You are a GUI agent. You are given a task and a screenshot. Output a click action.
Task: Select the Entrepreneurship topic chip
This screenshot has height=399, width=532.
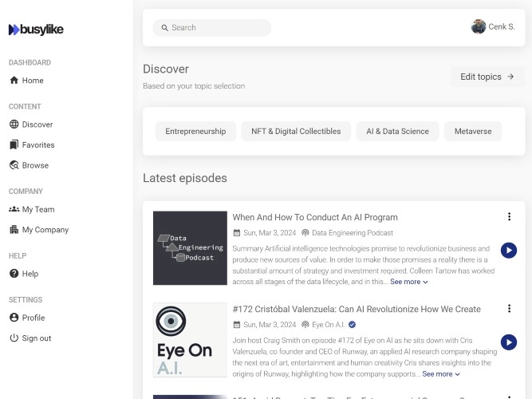tap(195, 132)
